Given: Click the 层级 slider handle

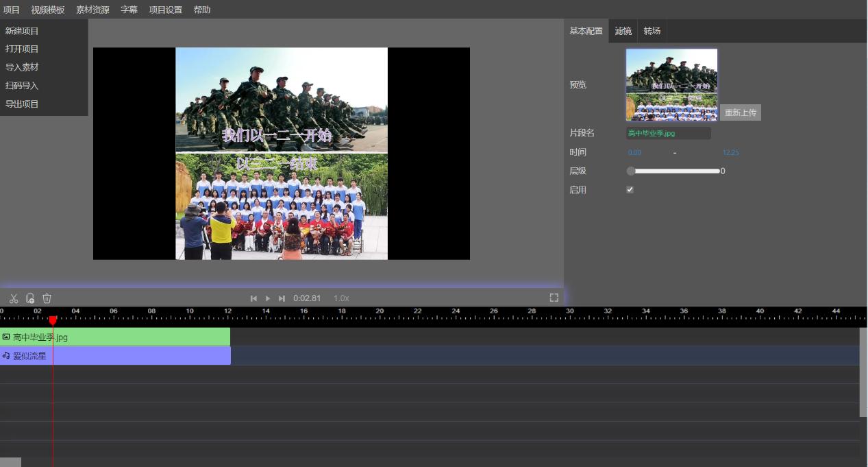Looking at the screenshot, I should coord(631,171).
